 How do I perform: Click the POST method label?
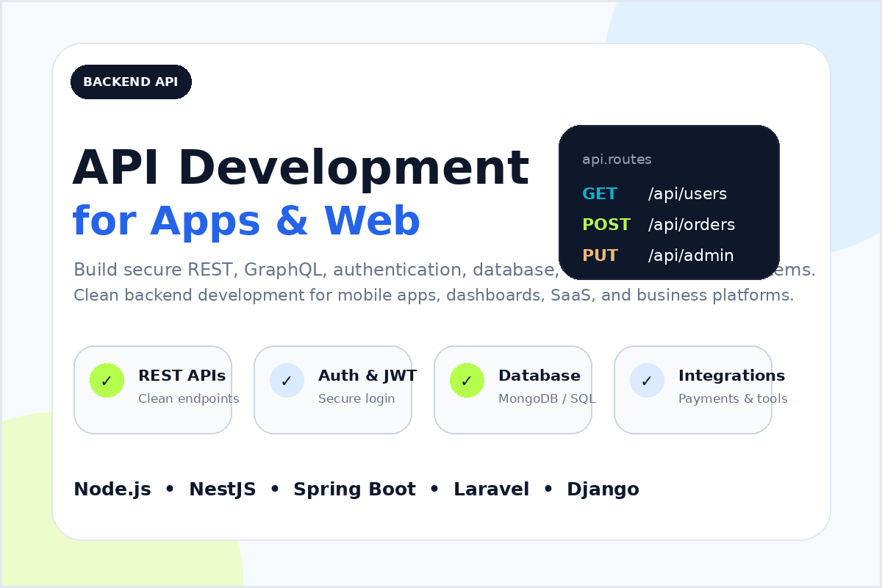coord(606,225)
